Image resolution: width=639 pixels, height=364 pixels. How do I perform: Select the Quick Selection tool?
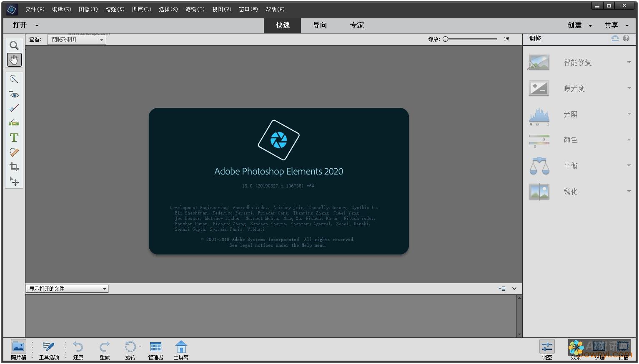[14, 79]
